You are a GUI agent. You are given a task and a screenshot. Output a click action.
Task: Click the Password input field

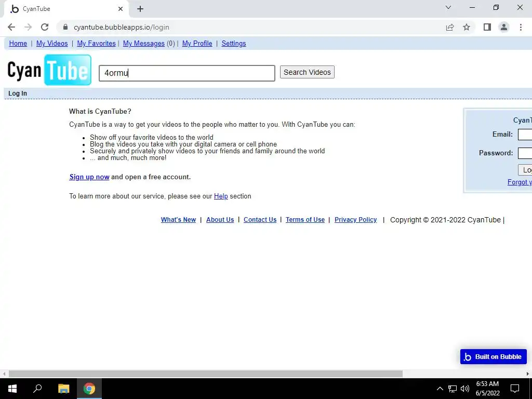coord(525,153)
